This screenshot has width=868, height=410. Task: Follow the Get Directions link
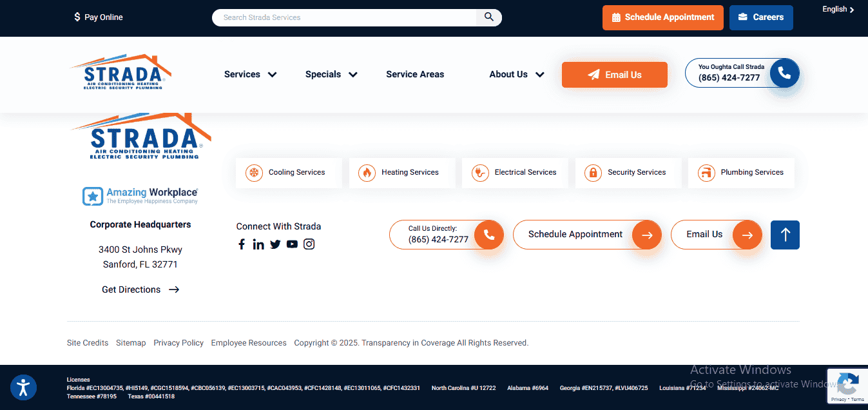[140, 289]
